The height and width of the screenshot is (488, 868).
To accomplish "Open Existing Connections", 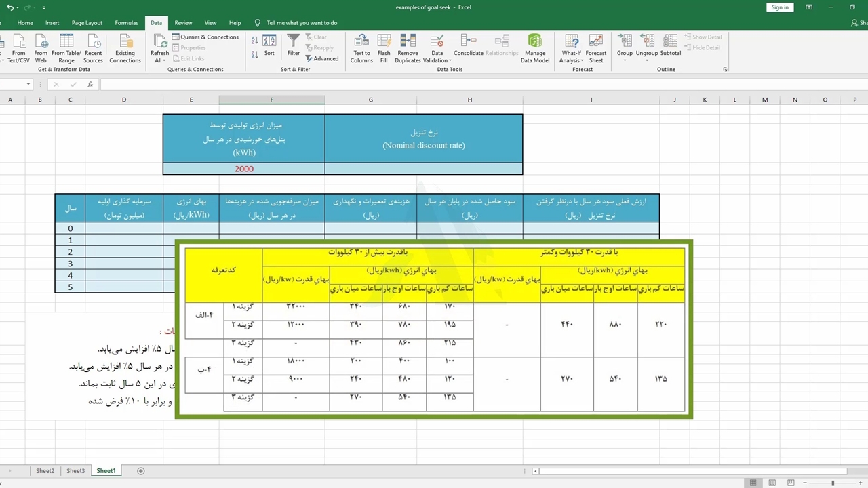I will click(125, 42).
